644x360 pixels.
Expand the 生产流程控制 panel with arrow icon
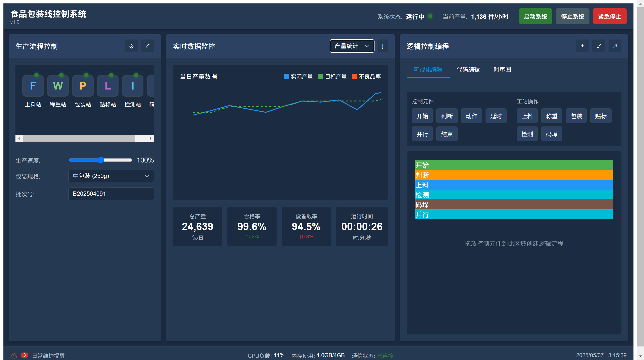coord(148,46)
